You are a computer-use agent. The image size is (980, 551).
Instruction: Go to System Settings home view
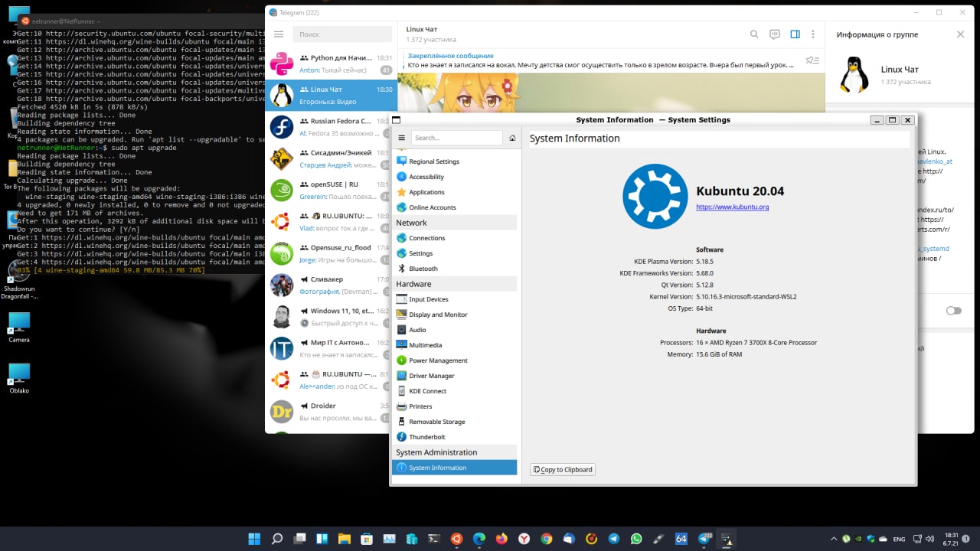(512, 138)
